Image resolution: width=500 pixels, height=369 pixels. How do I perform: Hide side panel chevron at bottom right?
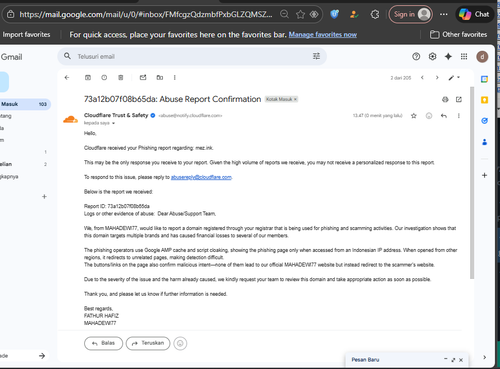pos(484,357)
